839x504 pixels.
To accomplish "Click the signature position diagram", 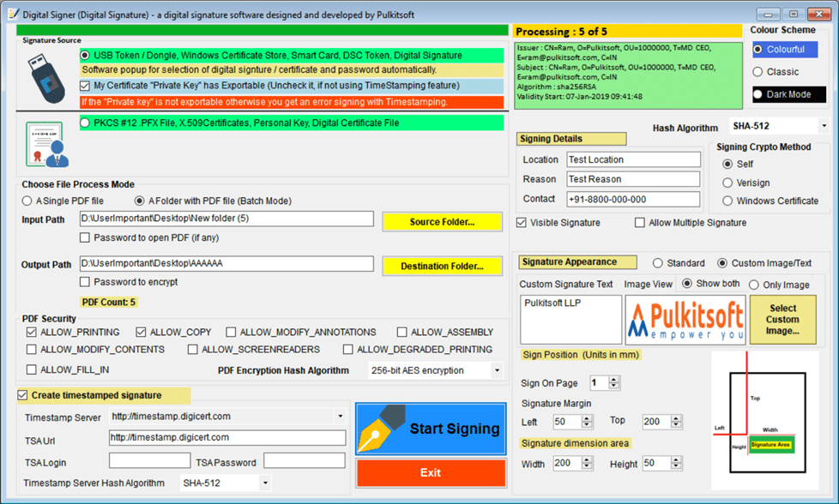I will pyautogui.click(x=764, y=421).
